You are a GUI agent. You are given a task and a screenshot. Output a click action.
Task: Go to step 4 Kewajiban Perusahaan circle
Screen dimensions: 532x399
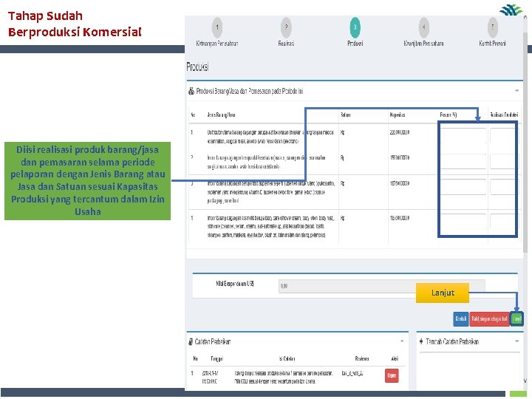point(424,27)
